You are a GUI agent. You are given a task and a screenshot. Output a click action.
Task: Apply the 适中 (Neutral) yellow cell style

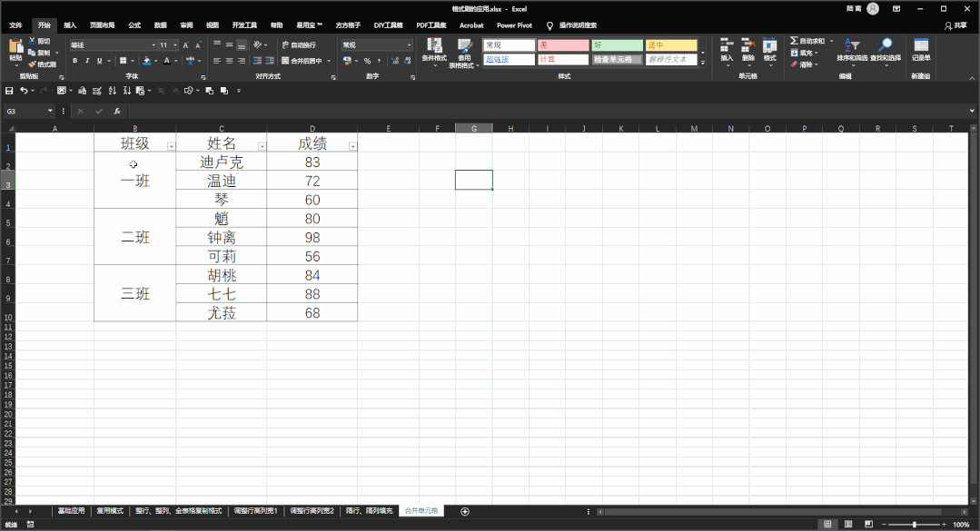tap(671, 45)
